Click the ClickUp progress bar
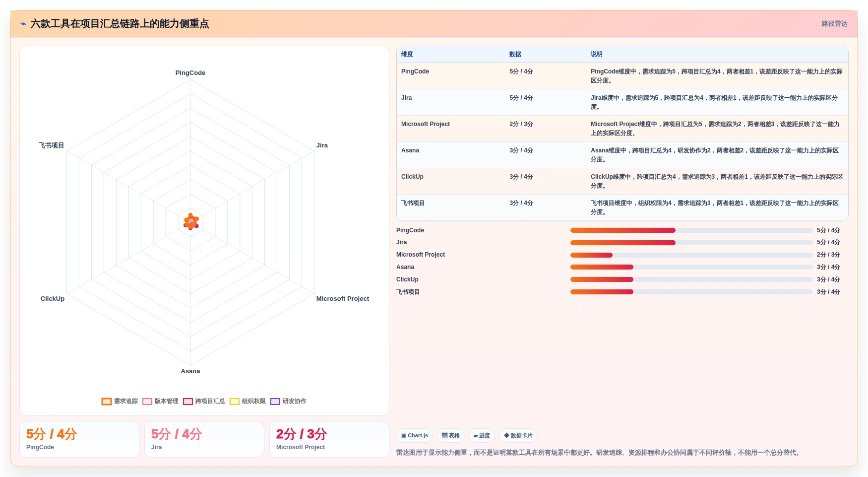 coord(691,279)
